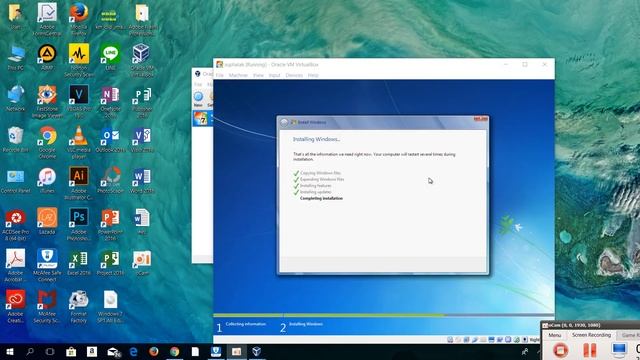Select the FastStone Image Viewer desktop icon

pyautogui.click(x=47, y=102)
